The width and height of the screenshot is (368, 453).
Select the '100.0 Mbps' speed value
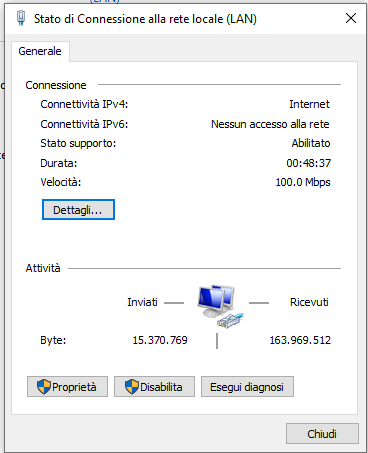pyautogui.click(x=303, y=183)
